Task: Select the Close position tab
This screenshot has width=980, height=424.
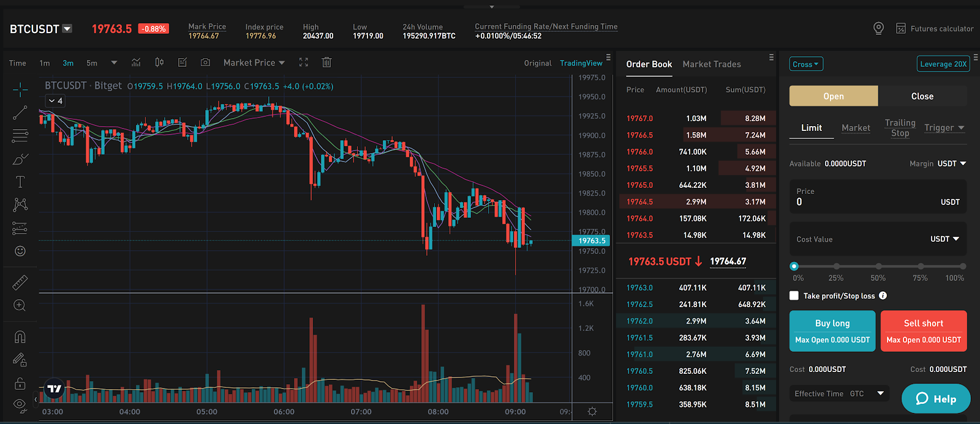Action: pos(922,96)
